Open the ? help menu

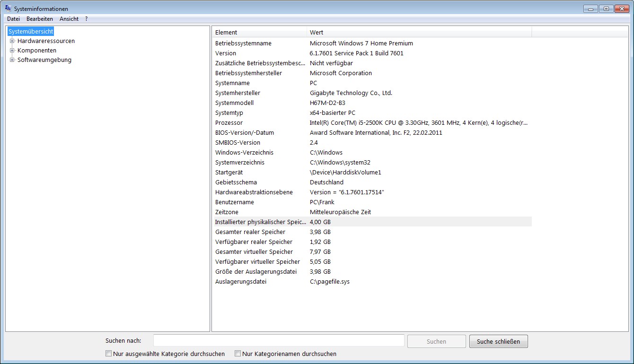87,19
